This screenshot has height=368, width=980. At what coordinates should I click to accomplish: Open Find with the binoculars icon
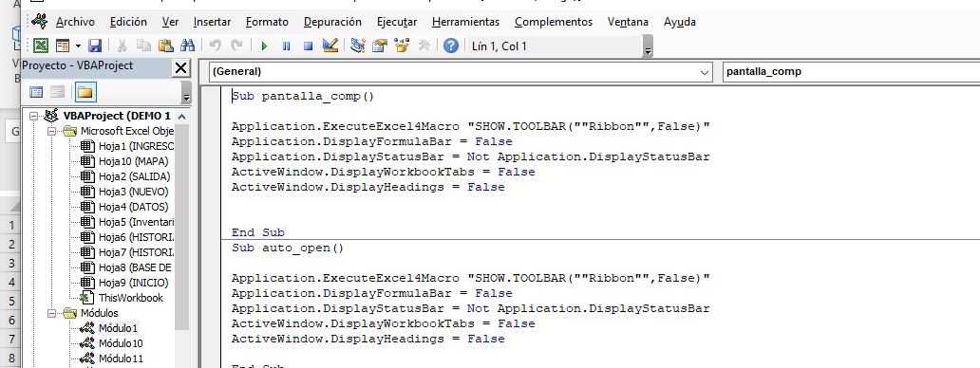pos(187,46)
